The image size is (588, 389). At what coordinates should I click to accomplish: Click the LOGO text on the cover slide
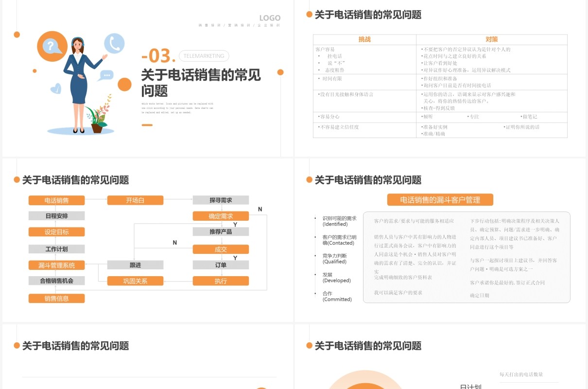[270, 18]
